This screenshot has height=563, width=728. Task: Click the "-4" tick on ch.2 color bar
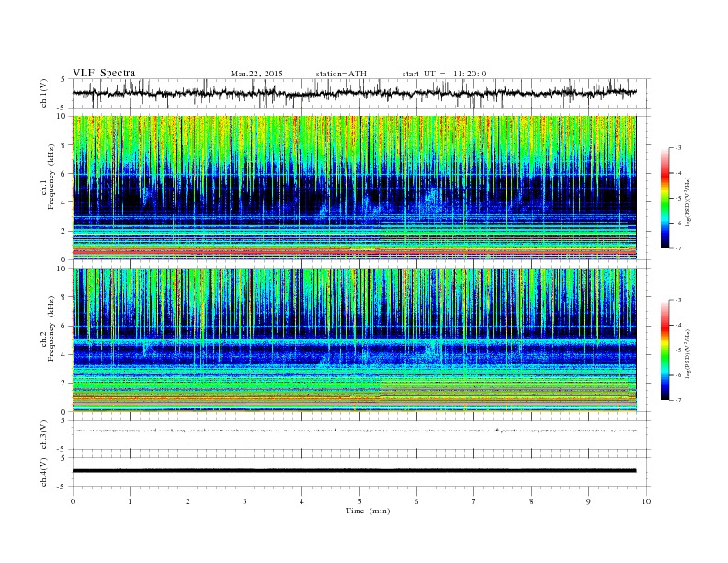click(678, 325)
